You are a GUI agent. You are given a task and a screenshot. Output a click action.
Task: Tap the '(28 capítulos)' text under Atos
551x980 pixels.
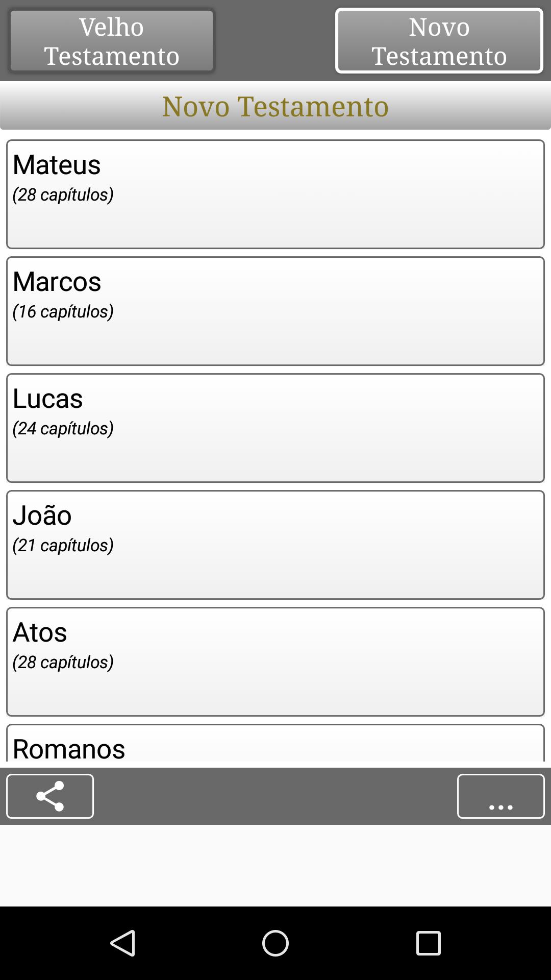63,662
